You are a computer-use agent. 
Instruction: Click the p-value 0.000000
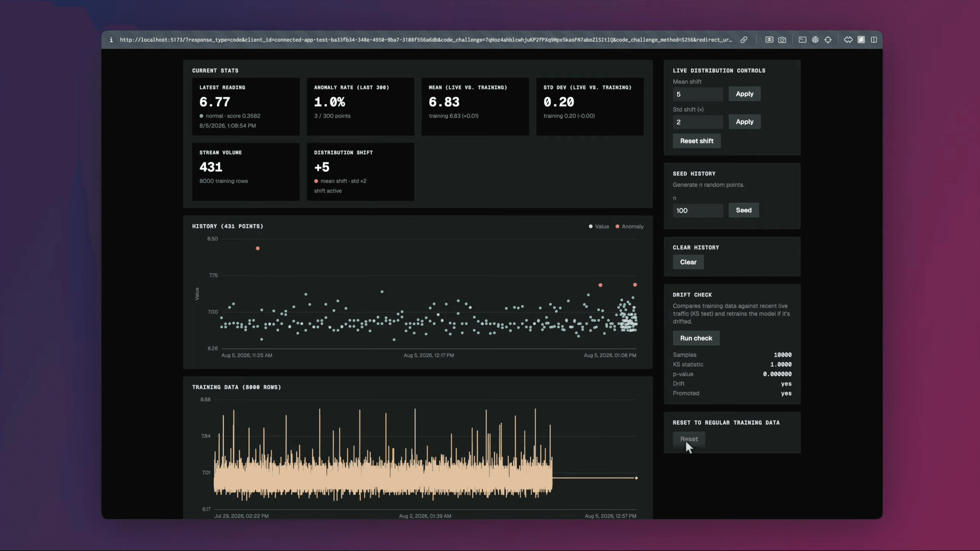pyautogui.click(x=777, y=374)
